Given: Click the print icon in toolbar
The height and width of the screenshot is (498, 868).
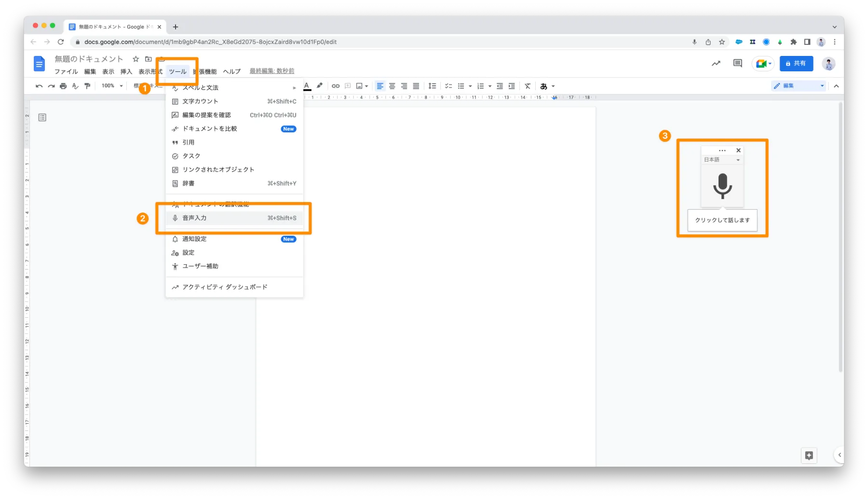Looking at the screenshot, I should click(63, 86).
